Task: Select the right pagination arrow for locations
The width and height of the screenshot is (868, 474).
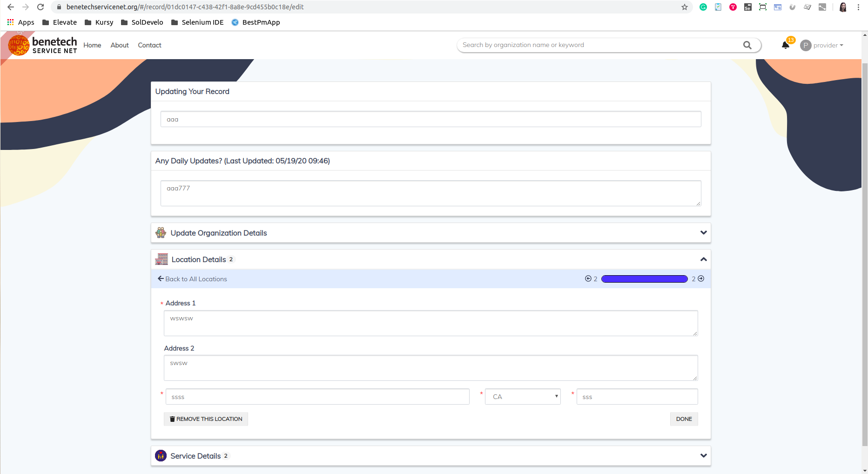Action: click(701, 278)
